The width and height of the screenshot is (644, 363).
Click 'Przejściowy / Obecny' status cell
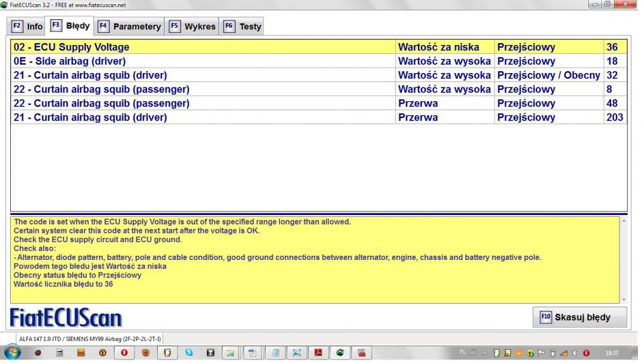pyautogui.click(x=549, y=75)
